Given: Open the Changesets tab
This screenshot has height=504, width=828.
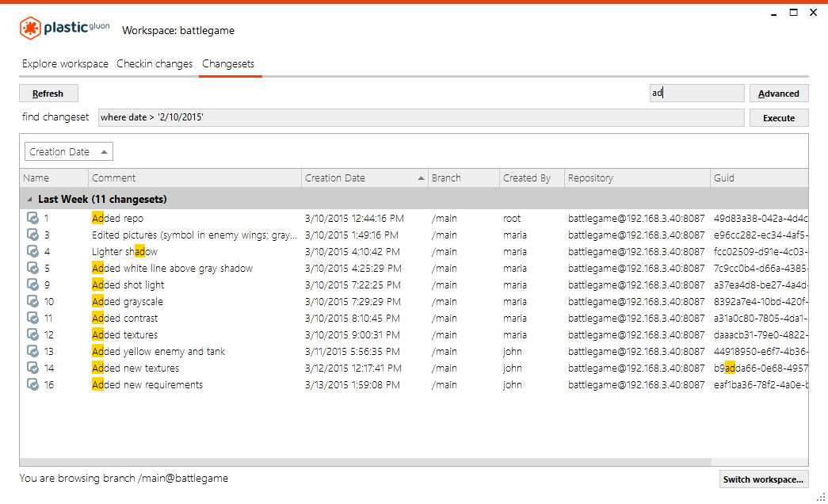Looking at the screenshot, I should (x=228, y=63).
